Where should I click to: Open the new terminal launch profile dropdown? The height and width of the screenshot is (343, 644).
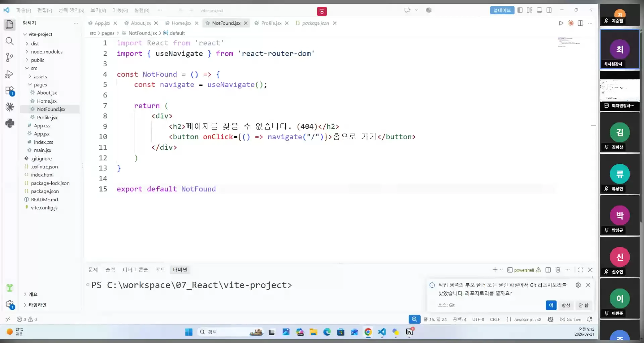point(501,270)
